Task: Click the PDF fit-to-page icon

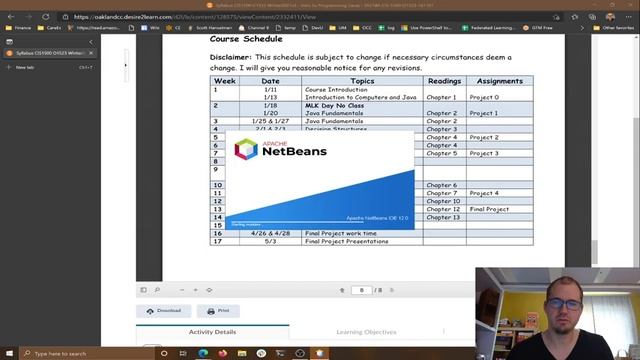Action: [209, 290]
